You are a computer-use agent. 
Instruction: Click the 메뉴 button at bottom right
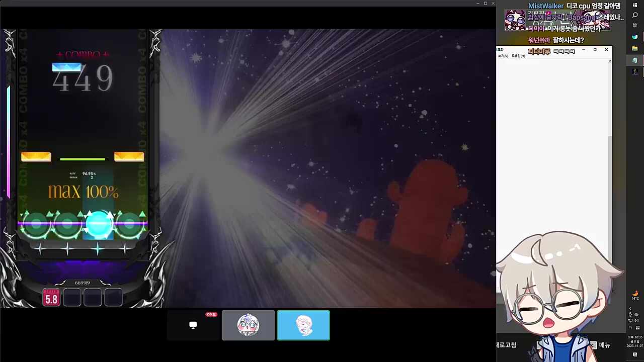604,345
